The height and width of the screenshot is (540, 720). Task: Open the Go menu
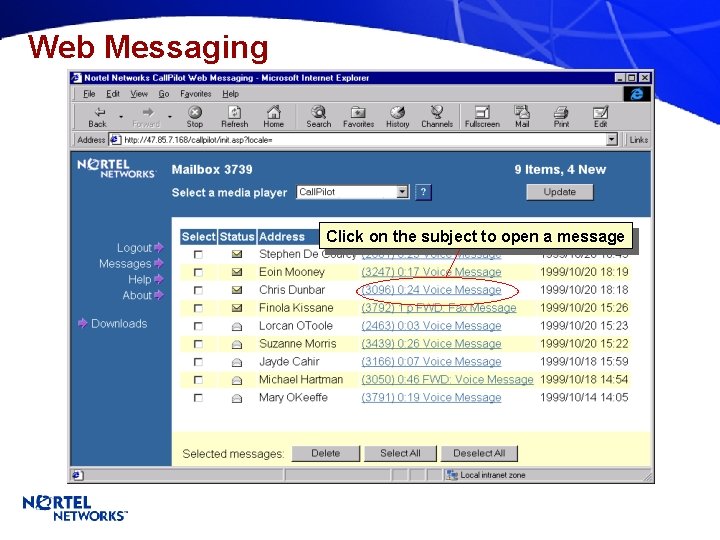(x=164, y=94)
